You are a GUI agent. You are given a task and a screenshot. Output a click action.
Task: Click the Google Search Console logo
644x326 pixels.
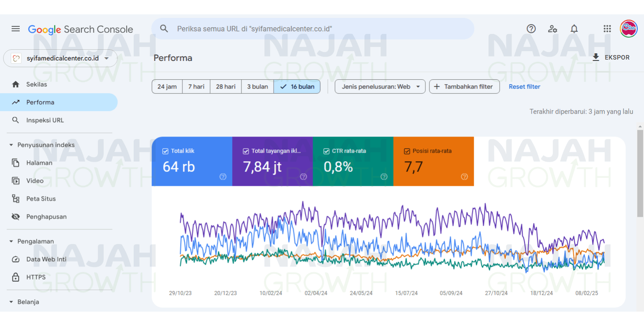pyautogui.click(x=80, y=30)
